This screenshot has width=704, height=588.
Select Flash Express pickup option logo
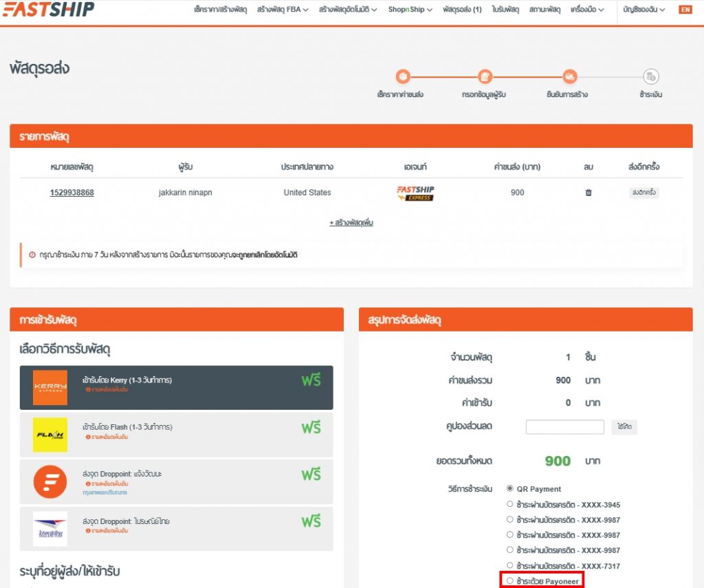(49, 434)
